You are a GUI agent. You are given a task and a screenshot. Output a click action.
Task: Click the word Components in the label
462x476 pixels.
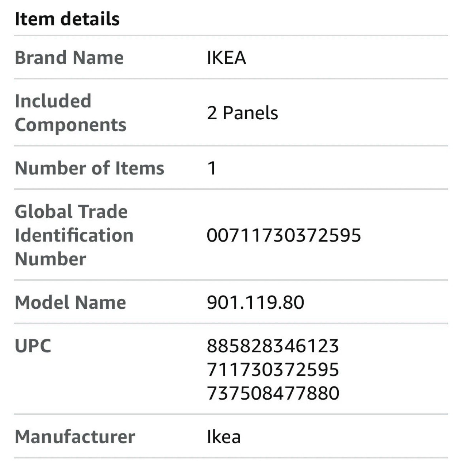click(71, 125)
